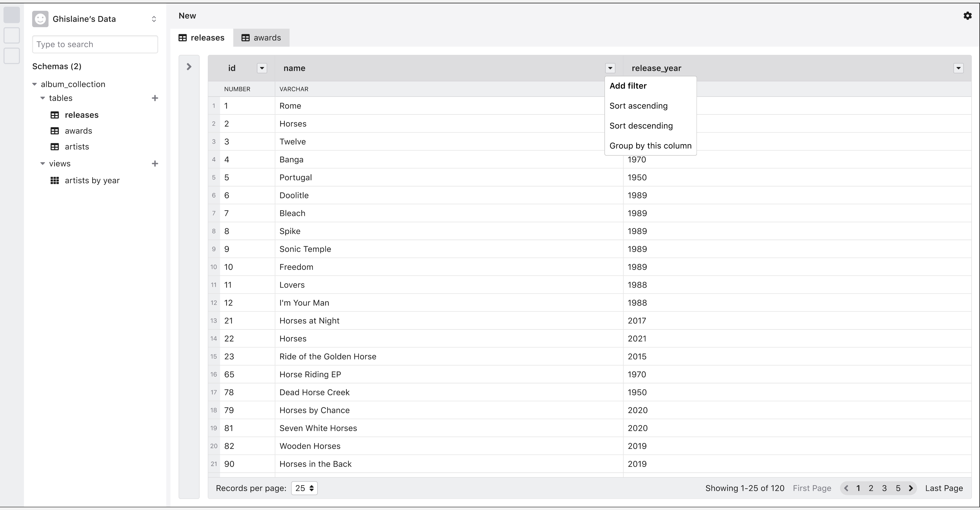Change the records per page selector
Screen dimensions: 980x510
pos(304,488)
